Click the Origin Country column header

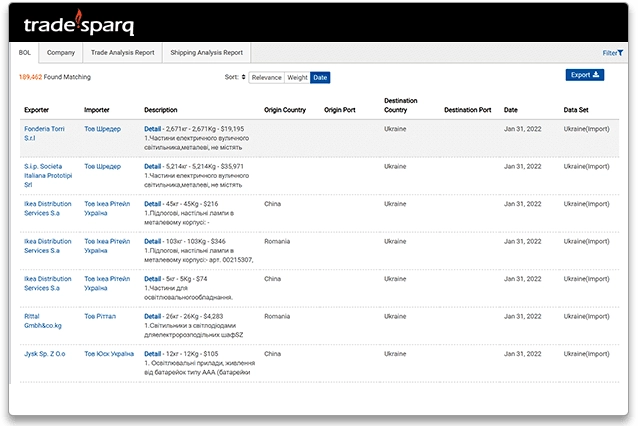click(285, 110)
